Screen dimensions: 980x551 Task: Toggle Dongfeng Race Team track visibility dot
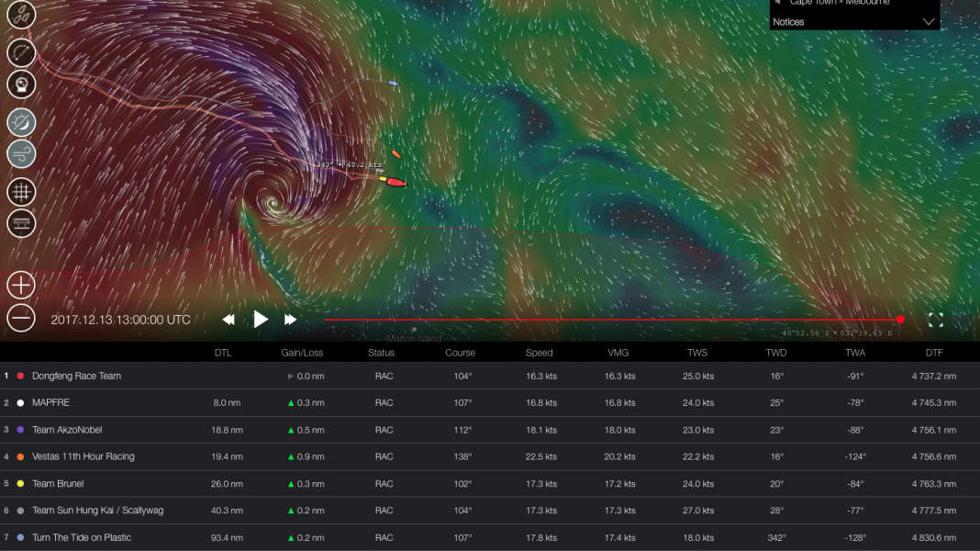pos(19,376)
